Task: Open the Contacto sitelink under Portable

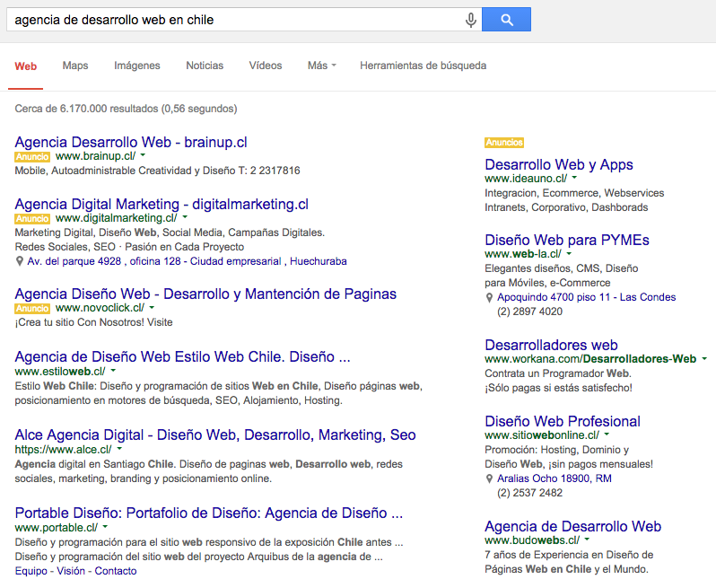Action: point(116,571)
